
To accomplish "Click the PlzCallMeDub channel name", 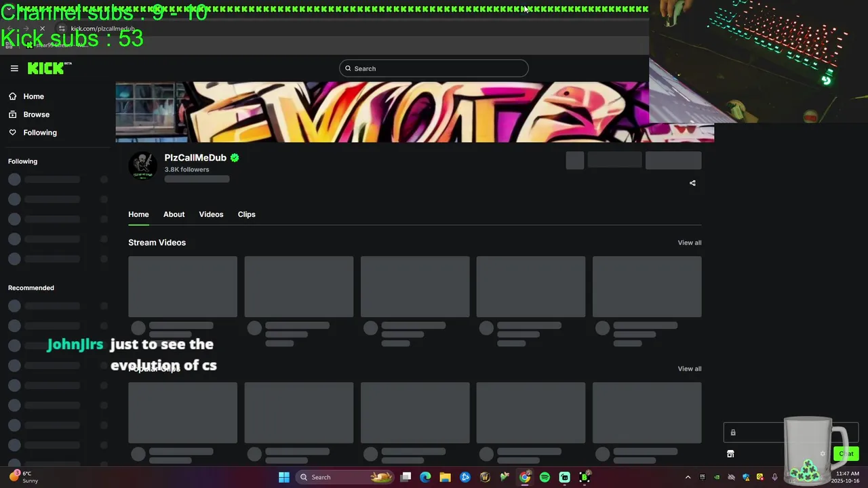I will [x=195, y=158].
